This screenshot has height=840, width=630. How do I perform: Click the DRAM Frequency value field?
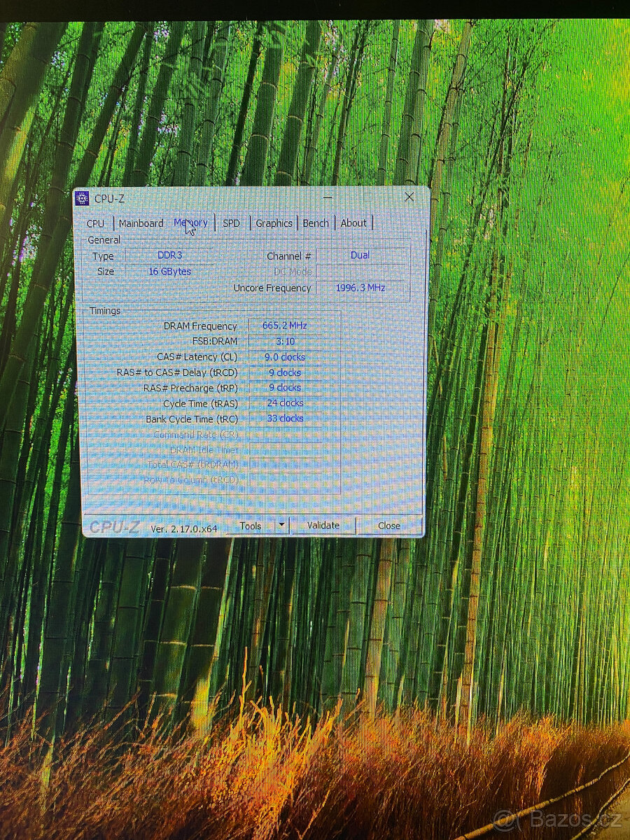tap(284, 325)
